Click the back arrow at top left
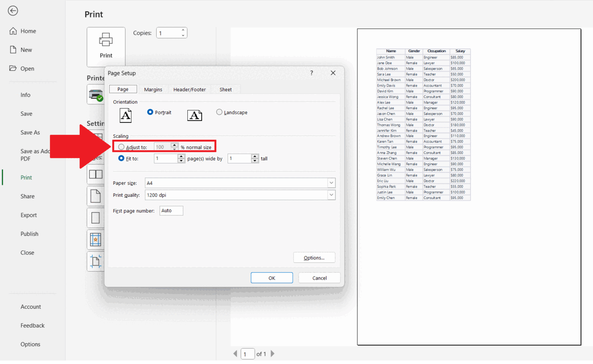 pos(13,10)
